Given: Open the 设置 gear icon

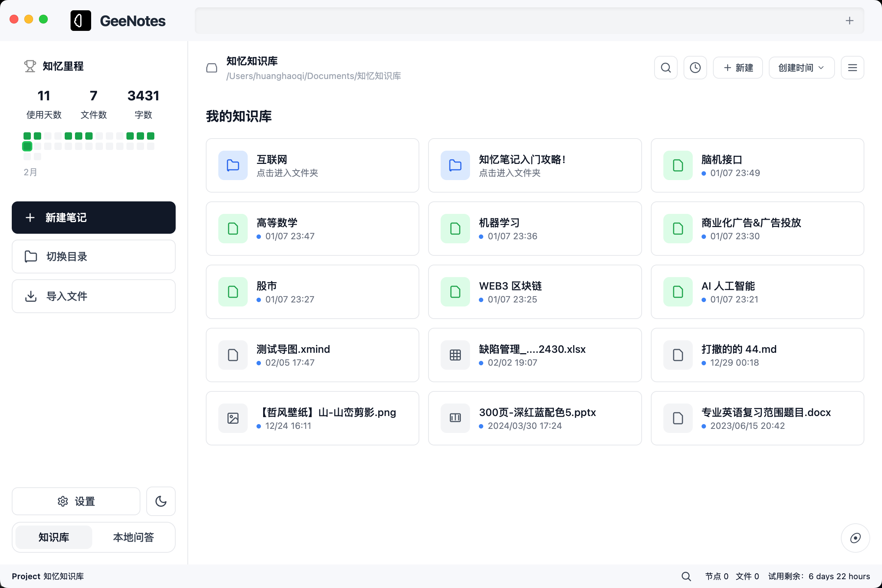Looking at the screenshot, I should point(63,501).
